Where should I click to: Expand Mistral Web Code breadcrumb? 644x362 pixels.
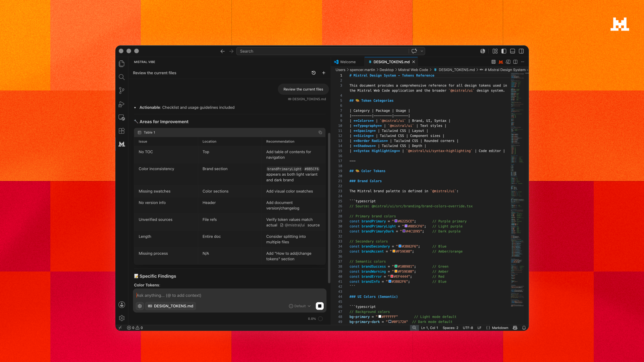(x=413, y=70)
